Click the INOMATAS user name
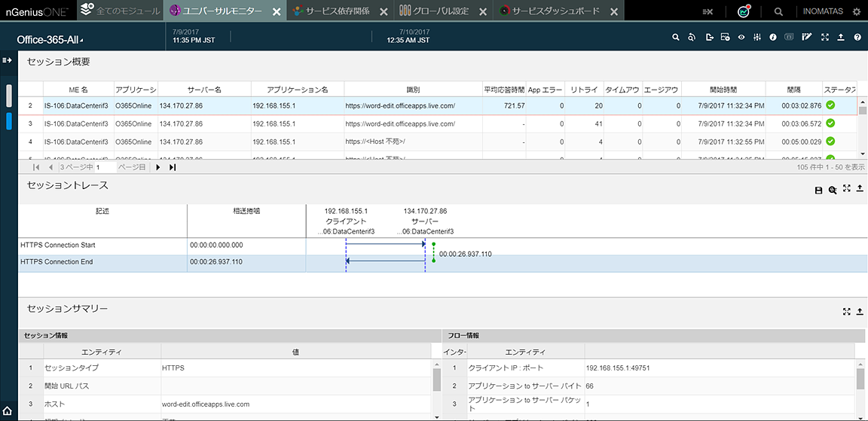Viewport: 868px width, 421px height. 824,11
